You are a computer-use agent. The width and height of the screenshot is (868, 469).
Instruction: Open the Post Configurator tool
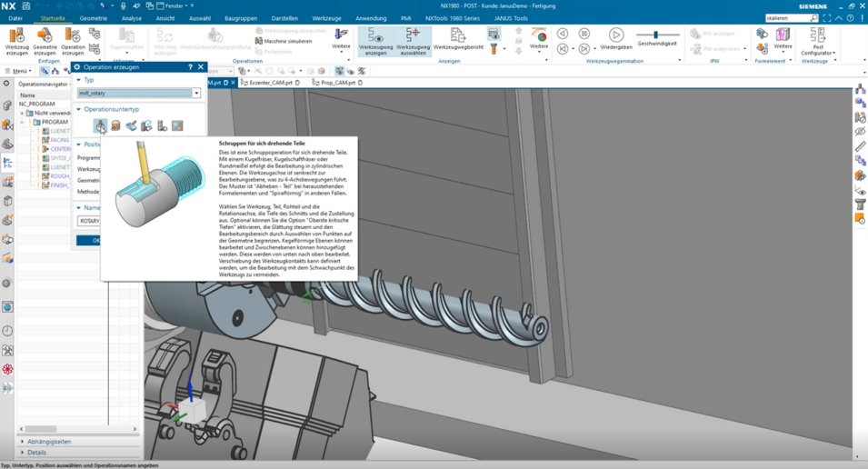[x=818, y=42]
